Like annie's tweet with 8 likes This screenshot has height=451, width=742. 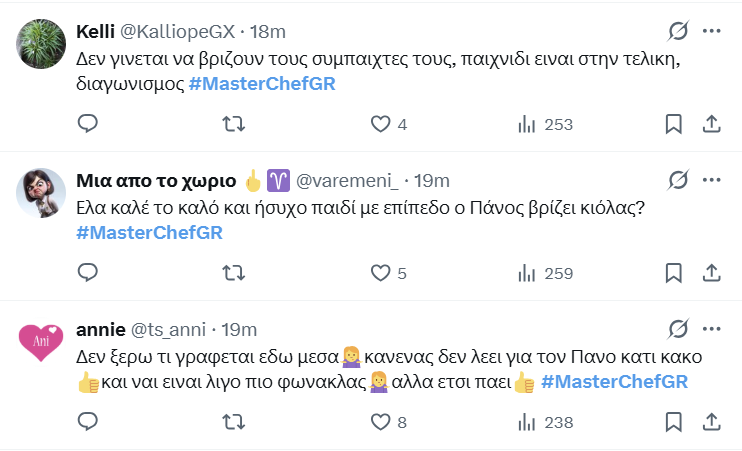[x=380, y=423]
